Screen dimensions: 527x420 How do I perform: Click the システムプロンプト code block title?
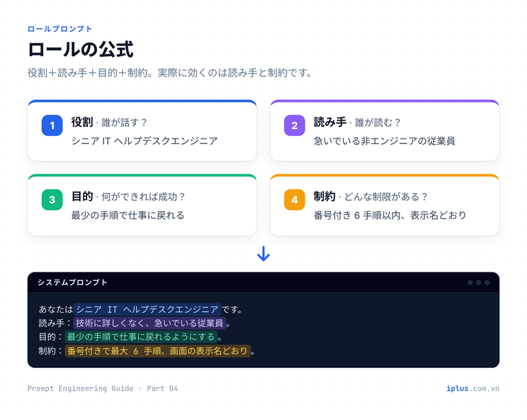72,282
